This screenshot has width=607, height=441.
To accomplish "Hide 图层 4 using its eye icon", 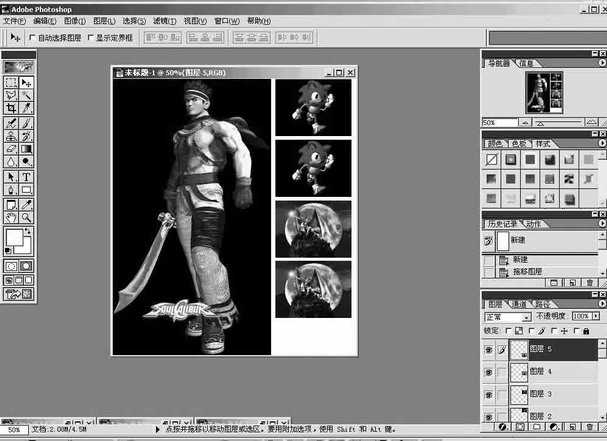I will coord(489,372).
